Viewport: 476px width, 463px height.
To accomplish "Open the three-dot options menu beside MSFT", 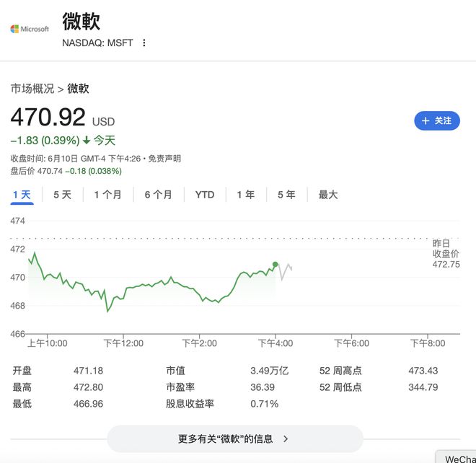I will point(144,43).
